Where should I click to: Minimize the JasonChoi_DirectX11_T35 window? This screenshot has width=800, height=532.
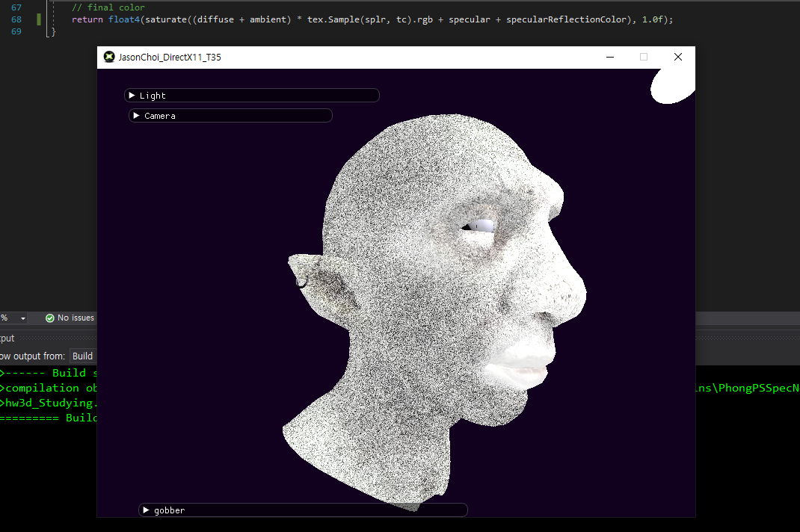pos(609,57)
